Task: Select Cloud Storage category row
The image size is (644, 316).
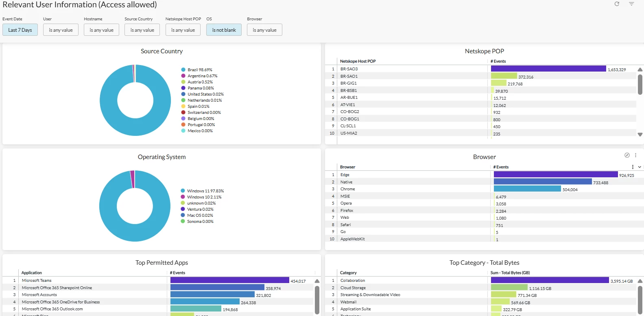Action: point(481,288)
